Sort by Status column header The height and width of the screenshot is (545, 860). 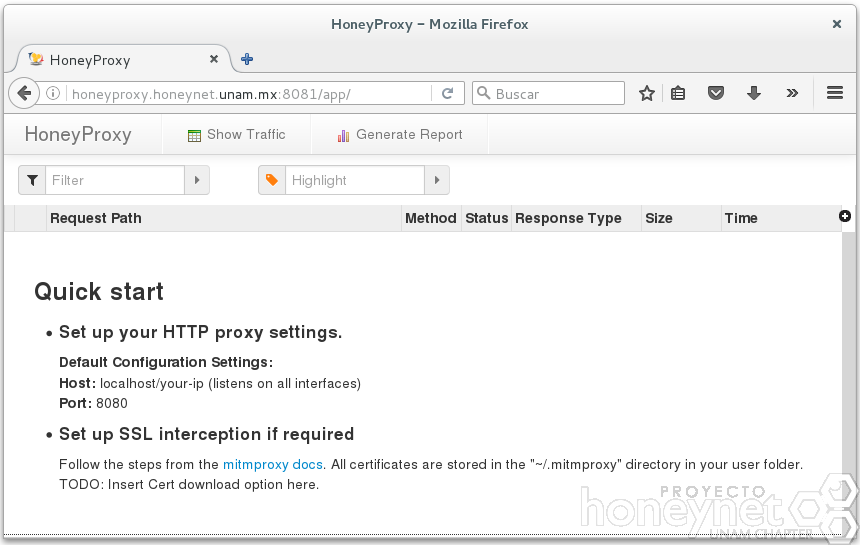486,218
